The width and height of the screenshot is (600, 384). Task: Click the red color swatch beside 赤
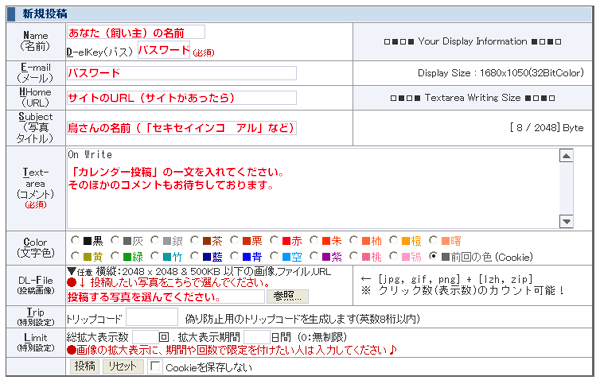pos(286,241)
